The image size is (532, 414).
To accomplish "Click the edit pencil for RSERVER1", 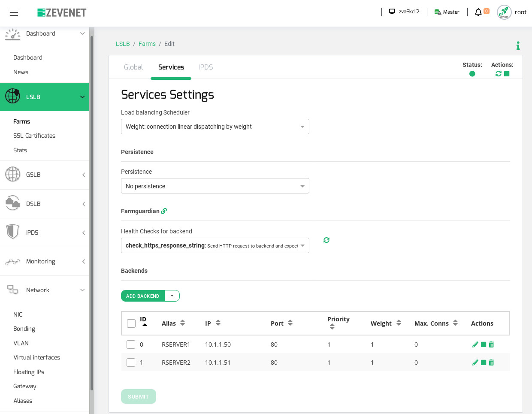I will pos(475,344).
